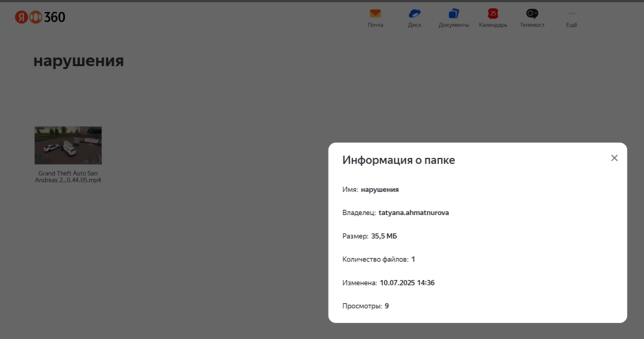
Task: Click the Количество файлов label
Action: coord(376,259)
